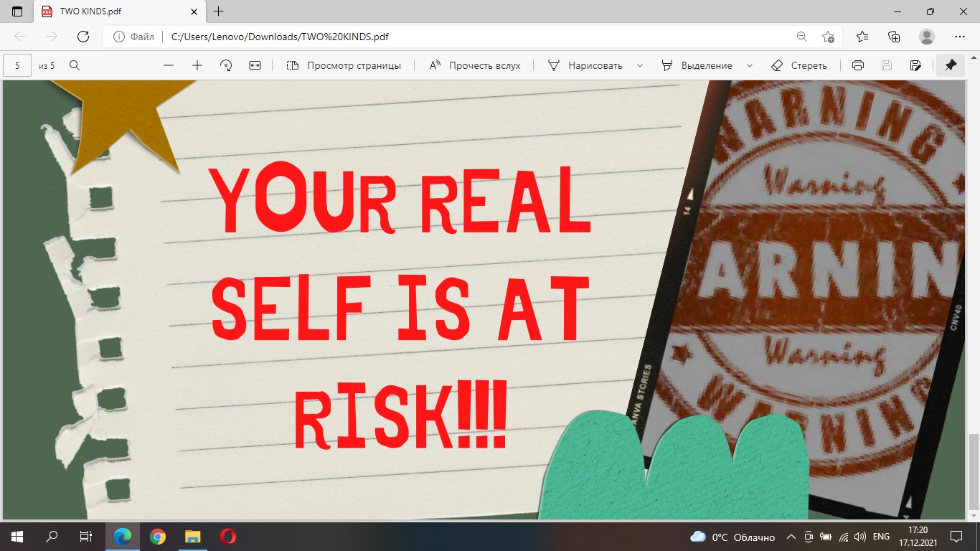Image resolution: width=980 pixels, height=551 pixels.
Task: Click the print icon in PDF toolbar
Action: pos(857,65)
